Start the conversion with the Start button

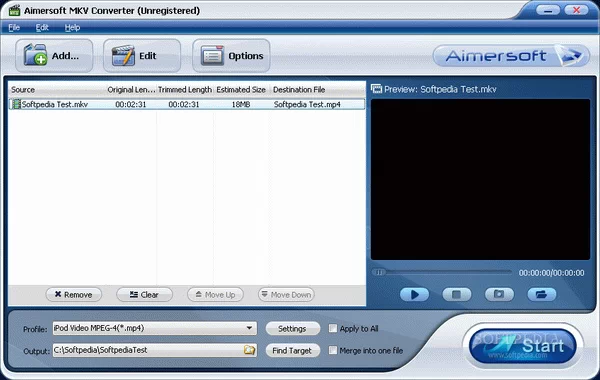click(523, 346)
